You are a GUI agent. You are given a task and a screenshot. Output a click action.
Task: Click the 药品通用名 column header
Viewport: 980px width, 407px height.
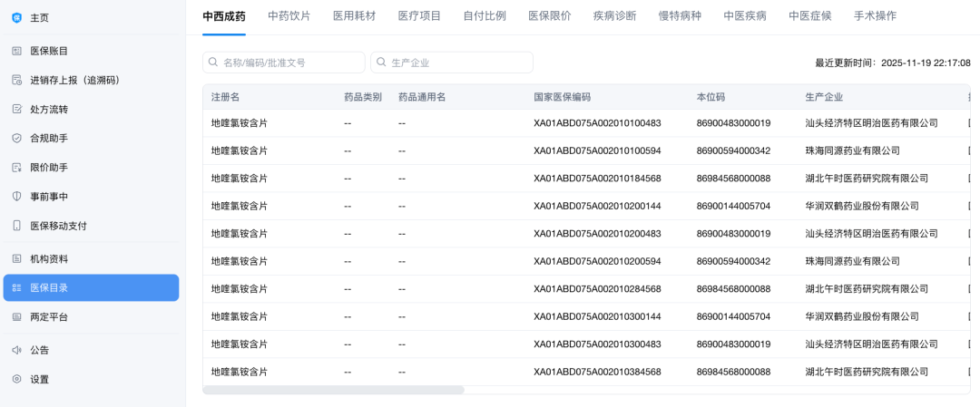(x=422, y=97)
